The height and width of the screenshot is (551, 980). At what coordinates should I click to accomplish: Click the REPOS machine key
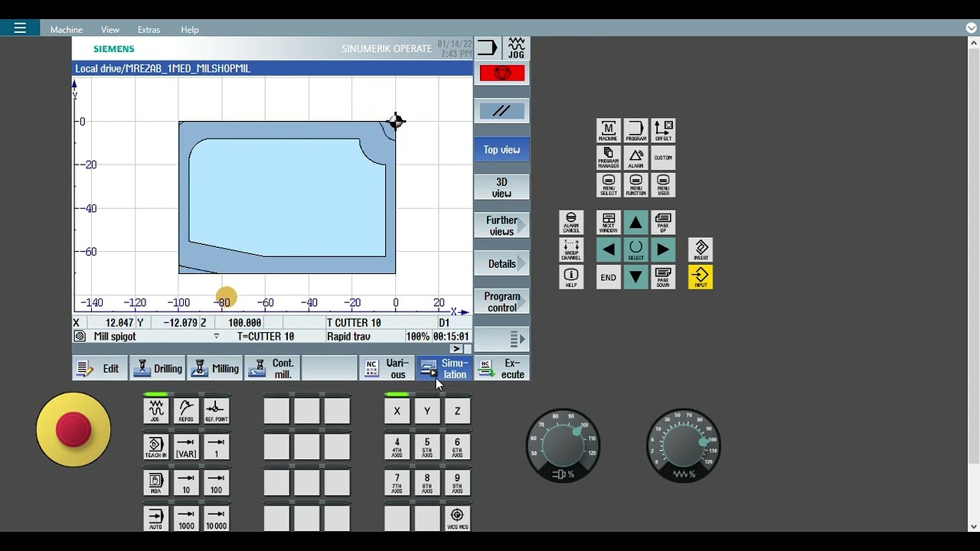[186, 411]
